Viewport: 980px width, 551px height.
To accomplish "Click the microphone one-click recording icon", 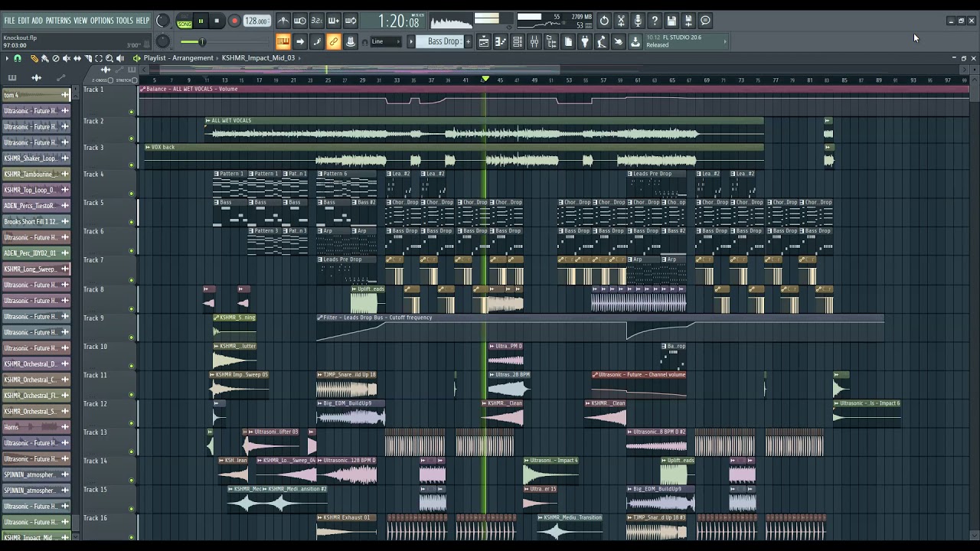I will (x=638, y=21).
